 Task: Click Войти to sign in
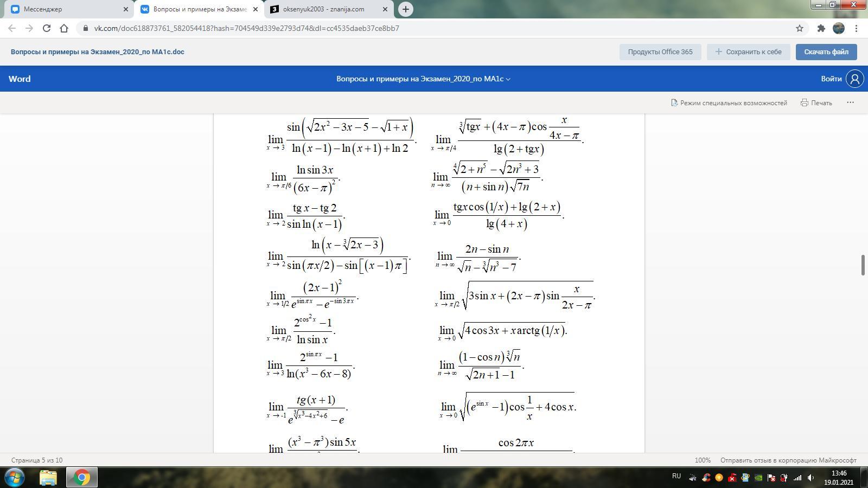[x=831, y=79]
